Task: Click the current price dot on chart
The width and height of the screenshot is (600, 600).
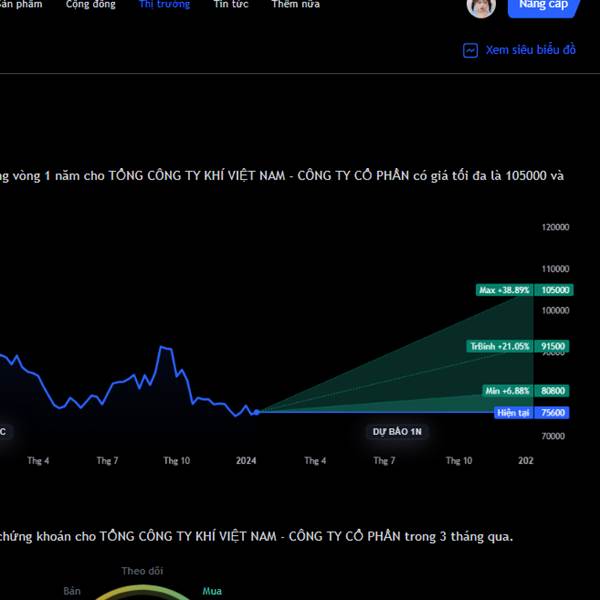Action: (x=257, y=412)
